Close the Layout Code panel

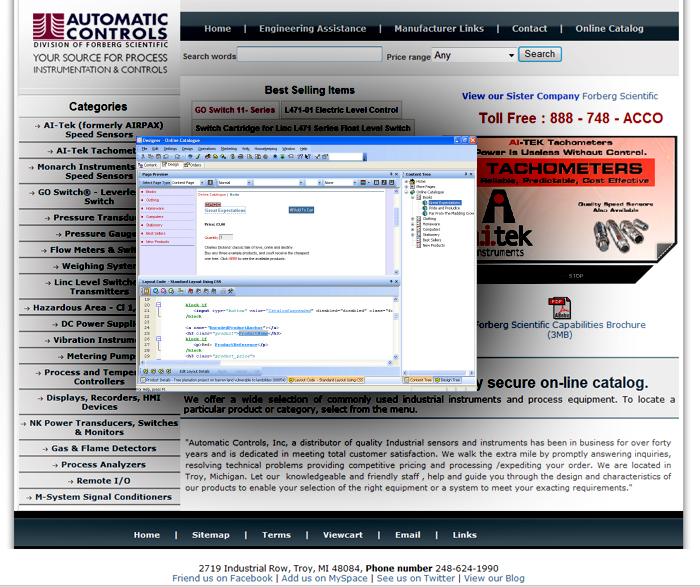click(x=396, y=282)
